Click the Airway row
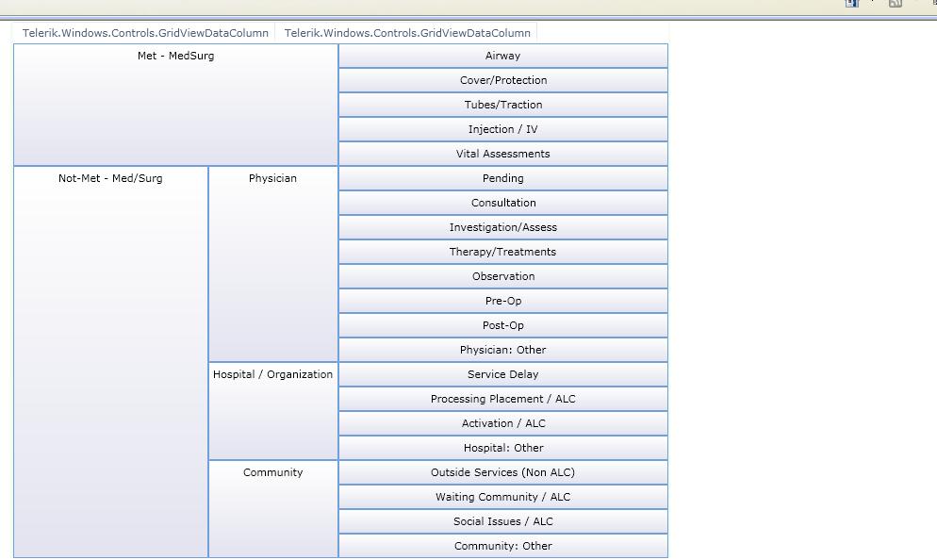 [503, 56]
